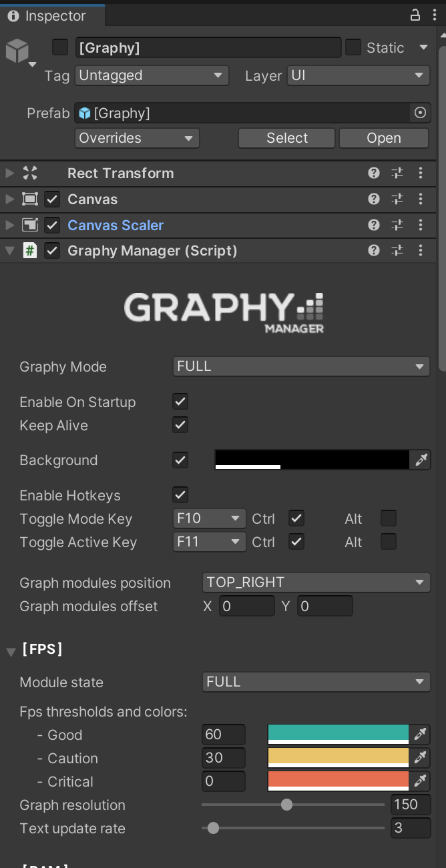446x868 pixels.
Task: Open the Static dropdown arrow
Action: tap(423, 47)
